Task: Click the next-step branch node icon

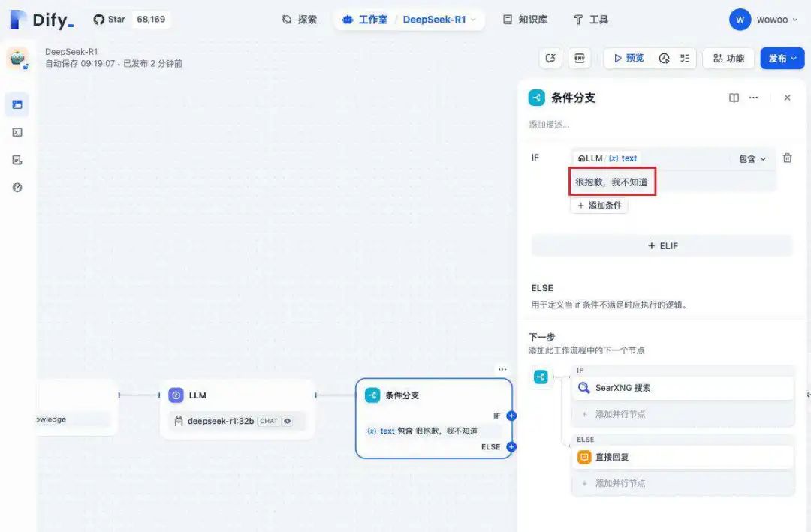Action: 541,377
